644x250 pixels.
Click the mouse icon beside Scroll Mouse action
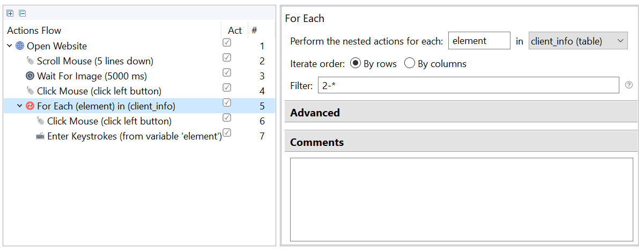coord(30,61)
